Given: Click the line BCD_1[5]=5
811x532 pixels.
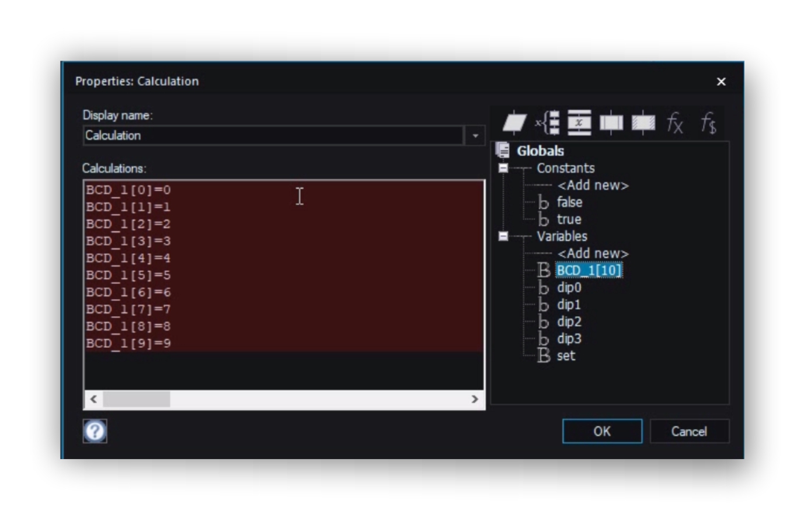Looking at the screenshot, I should pyautogui.click(x=128, y=275).
